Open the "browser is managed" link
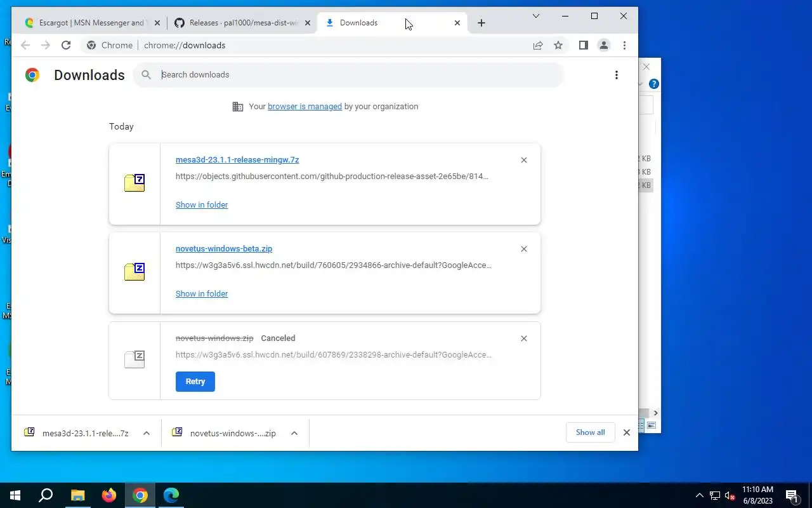 [304, 107]
